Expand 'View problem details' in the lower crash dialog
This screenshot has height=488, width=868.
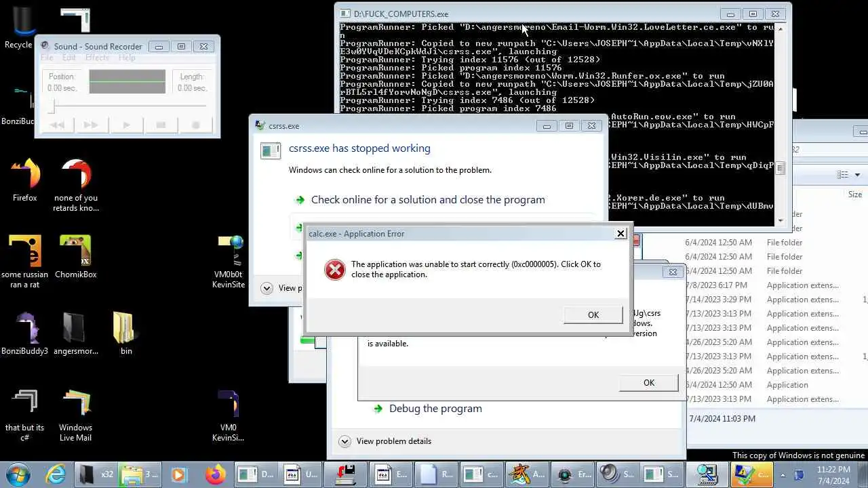tap(385, 441)
